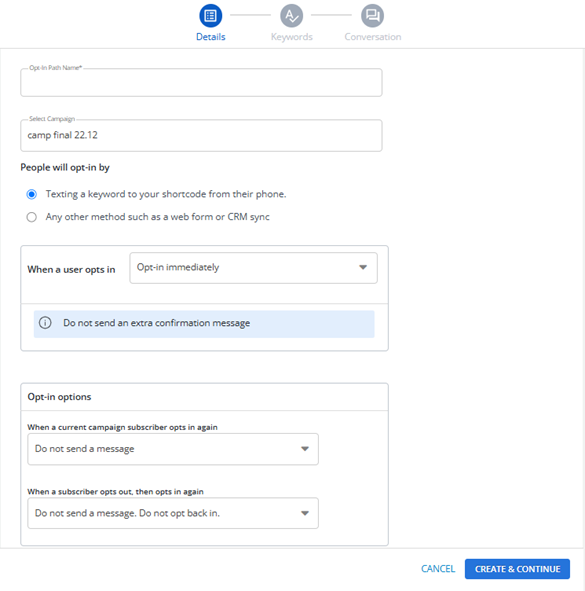The image size is (585, 591).
Task: Switch to the Keywords tab label
Action: click(x=292, y=37)
